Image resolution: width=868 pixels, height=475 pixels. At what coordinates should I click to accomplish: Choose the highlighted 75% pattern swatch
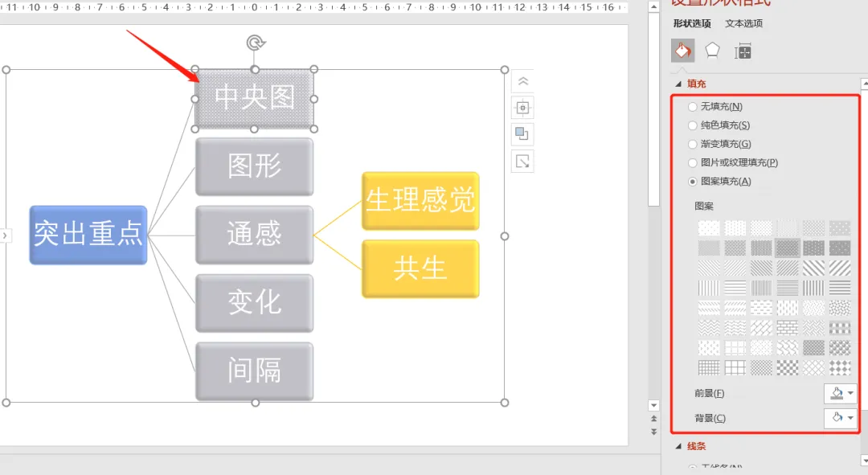tap(787, 248)
